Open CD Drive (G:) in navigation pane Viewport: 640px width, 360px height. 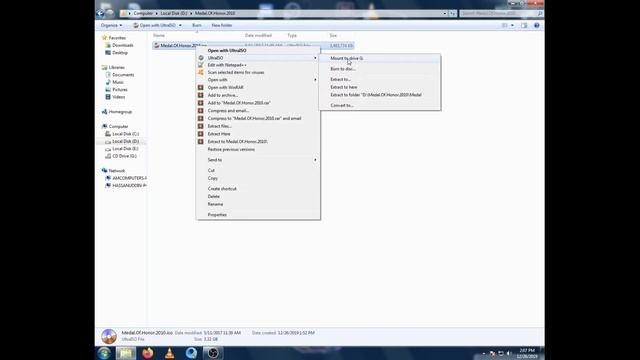pyautogui.click(x=124, y=156)
